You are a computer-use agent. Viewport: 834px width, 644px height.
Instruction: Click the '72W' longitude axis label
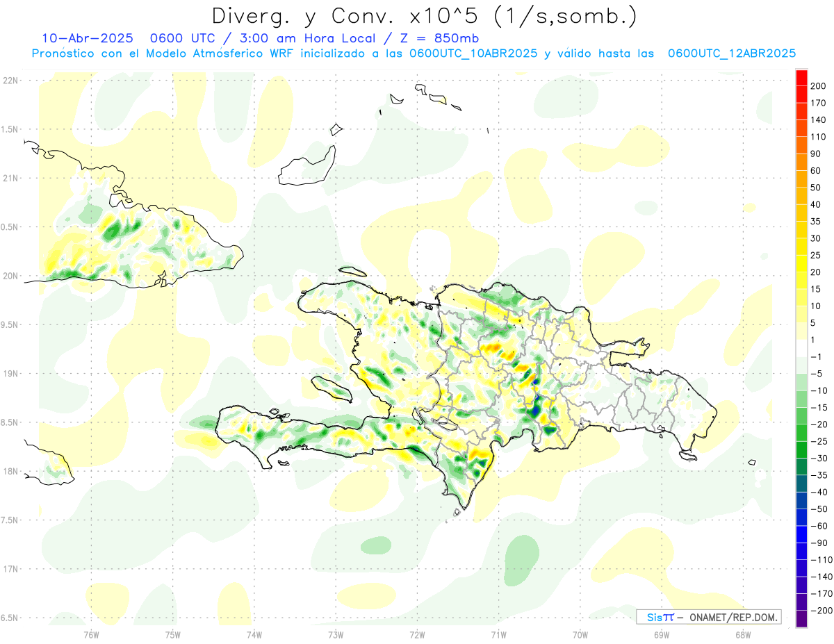[417, 634]
